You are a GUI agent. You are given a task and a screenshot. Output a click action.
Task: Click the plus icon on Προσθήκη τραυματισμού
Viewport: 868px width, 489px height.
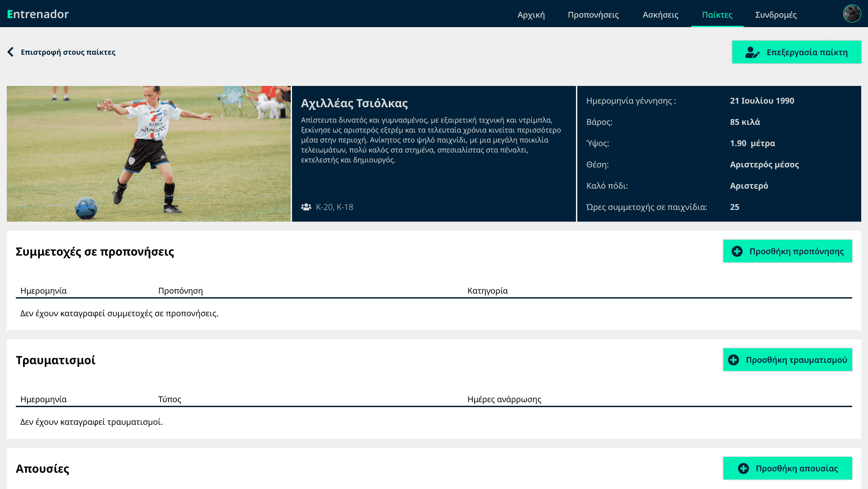[x=733, y=360]
